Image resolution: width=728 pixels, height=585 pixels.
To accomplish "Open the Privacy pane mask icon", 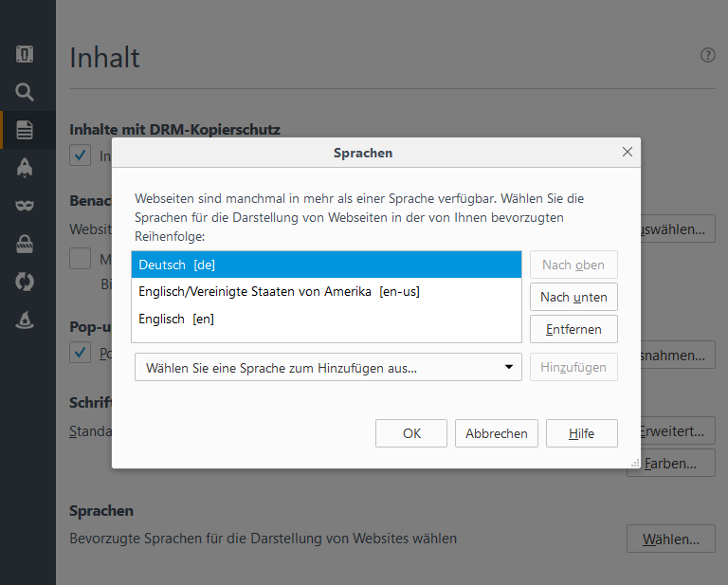I will click(x=25, y=206).
